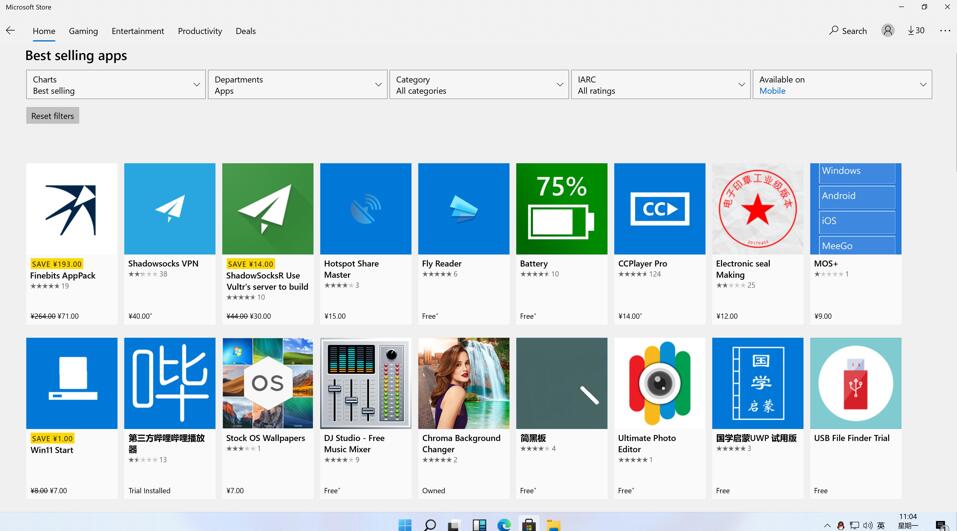
Task: Open downloads and updates showing 30
Action: click(915, 31)
